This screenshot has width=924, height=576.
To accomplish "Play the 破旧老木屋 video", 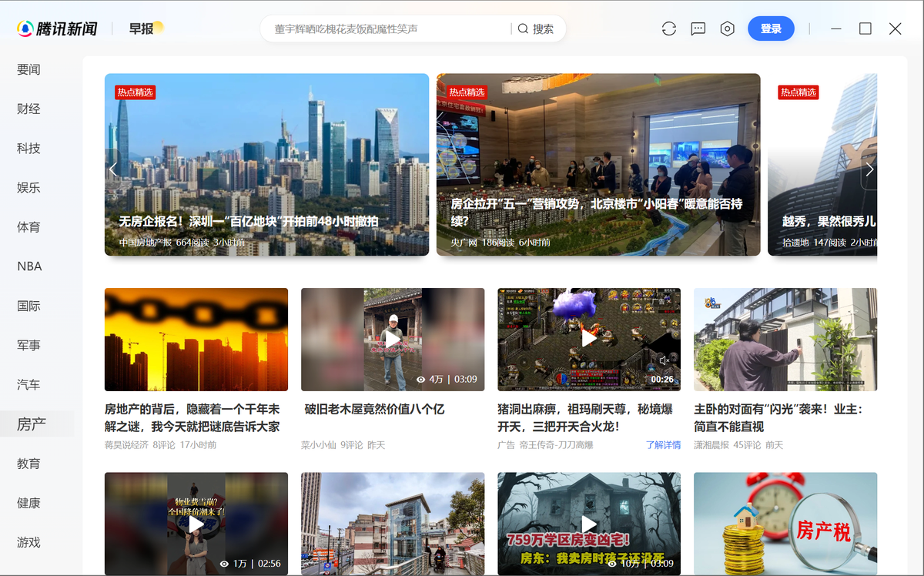I will click(x=393, y=340).
